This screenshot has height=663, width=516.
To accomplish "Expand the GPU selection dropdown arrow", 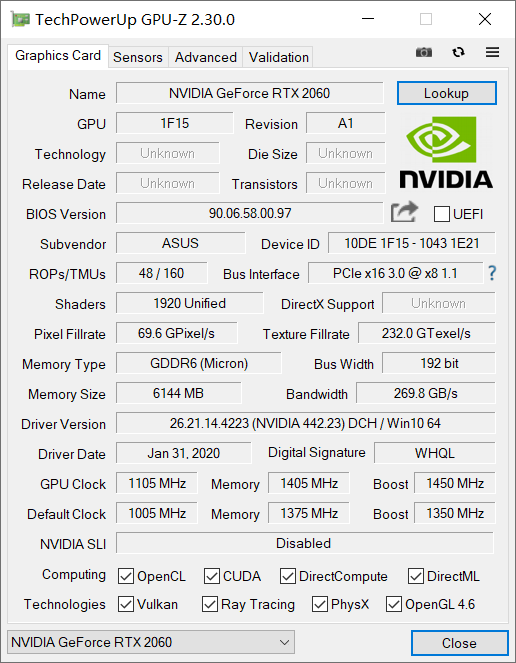I will pyautogui.click(x=285, y=642).
